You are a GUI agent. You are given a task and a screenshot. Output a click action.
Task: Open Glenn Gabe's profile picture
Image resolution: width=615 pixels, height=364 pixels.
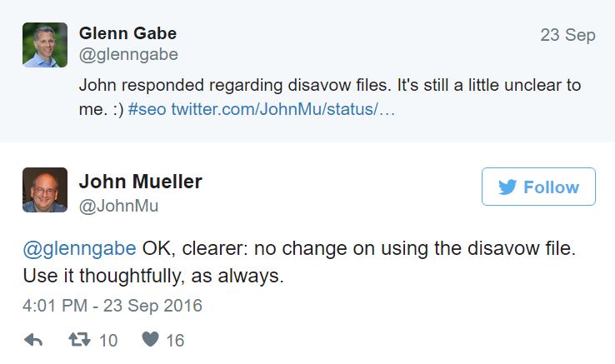[x=44, y=44]
